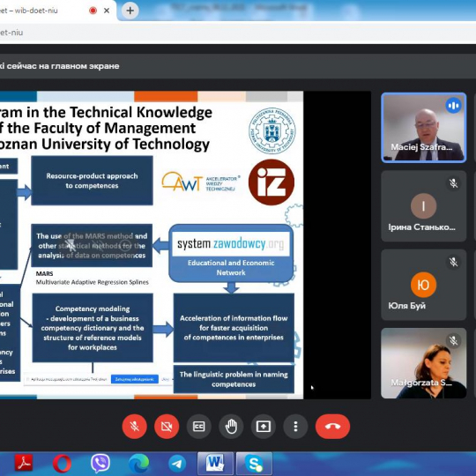Viewport: 476px width, 476px height.
Task: Open the three-dot more options menu
Action: pos(295,427)
